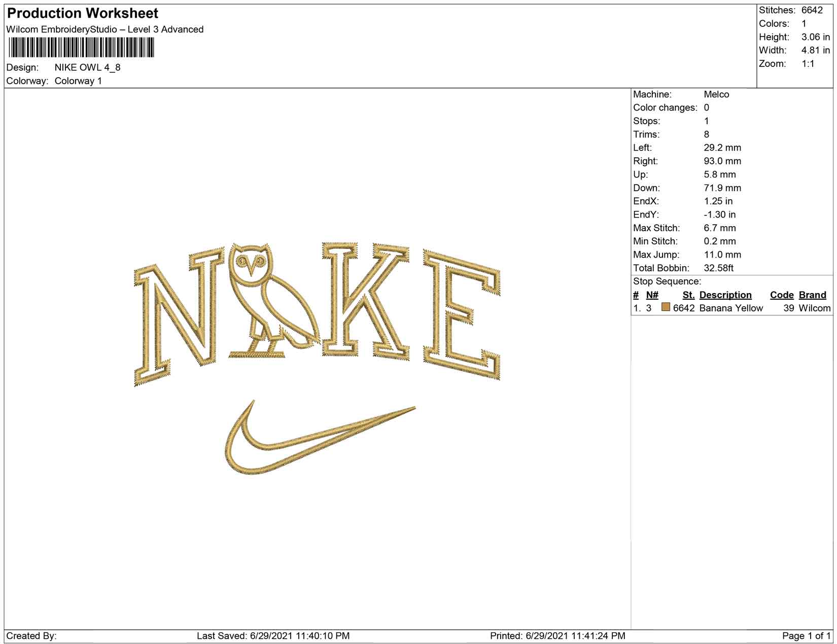Viewport: 837px width, 644px height.
Task: Click the embroidered letter N in the design
Action: point(179,315)
